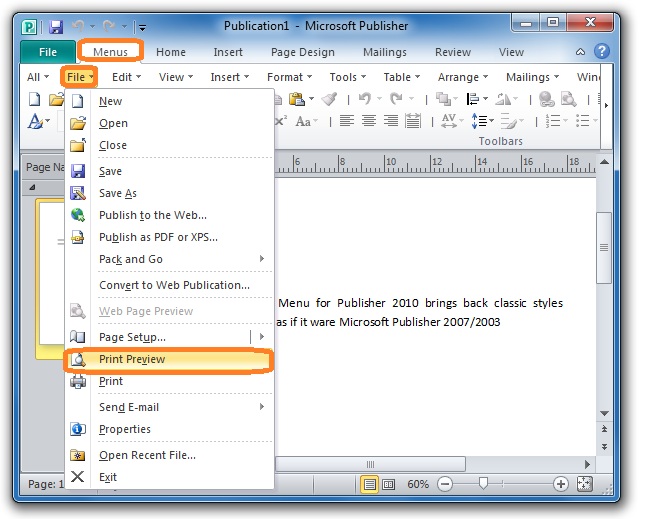Viewport: 647px width, 519px height.
Task: Expand the Pack and Go submenu
Action: [x=169, y=259]
